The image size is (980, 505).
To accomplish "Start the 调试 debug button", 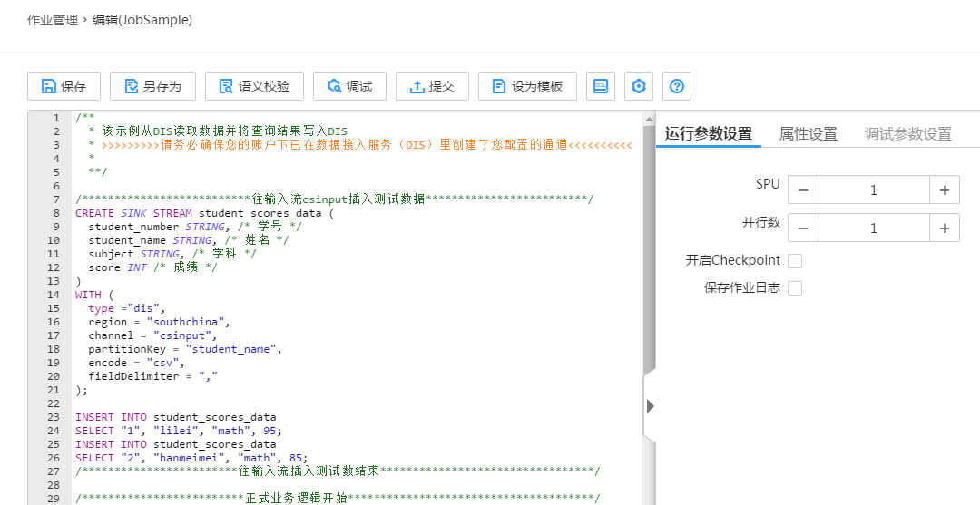I will 350,86.
